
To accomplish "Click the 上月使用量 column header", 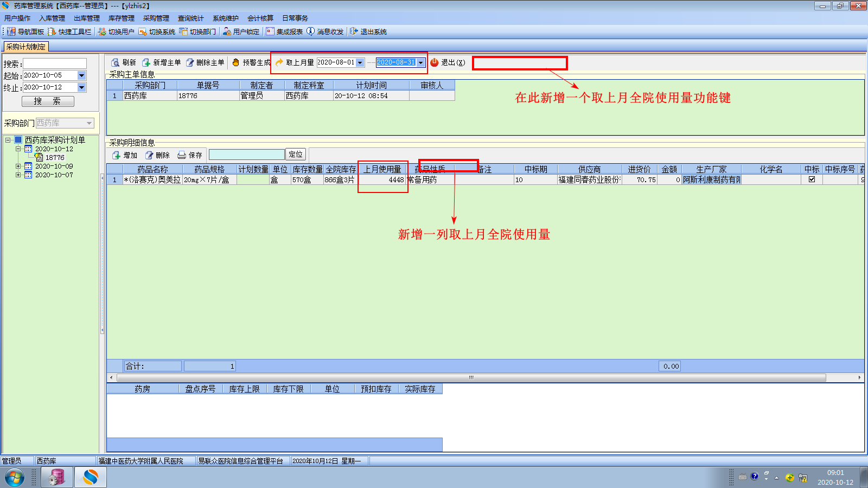I will [x=382, y=169].
